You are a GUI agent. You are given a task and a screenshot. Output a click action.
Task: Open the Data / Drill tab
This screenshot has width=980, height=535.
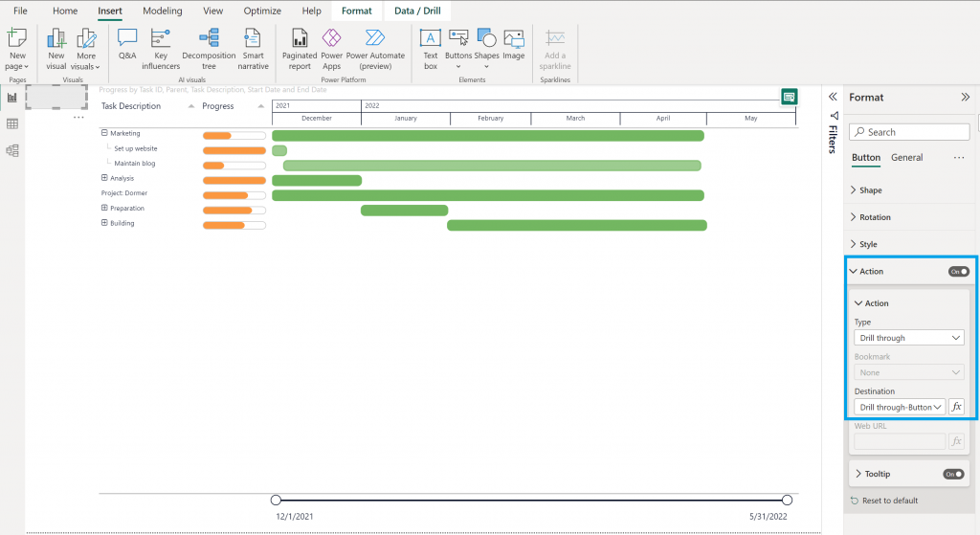[x=417, y=11]
